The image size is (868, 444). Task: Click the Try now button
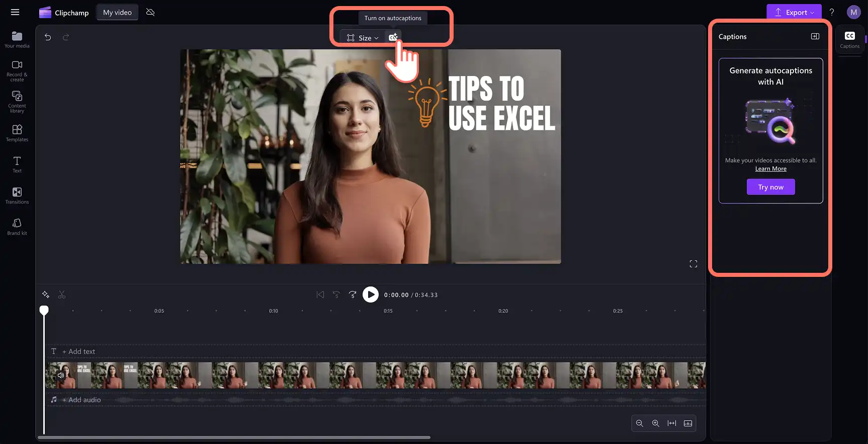[x=771, y=187]
